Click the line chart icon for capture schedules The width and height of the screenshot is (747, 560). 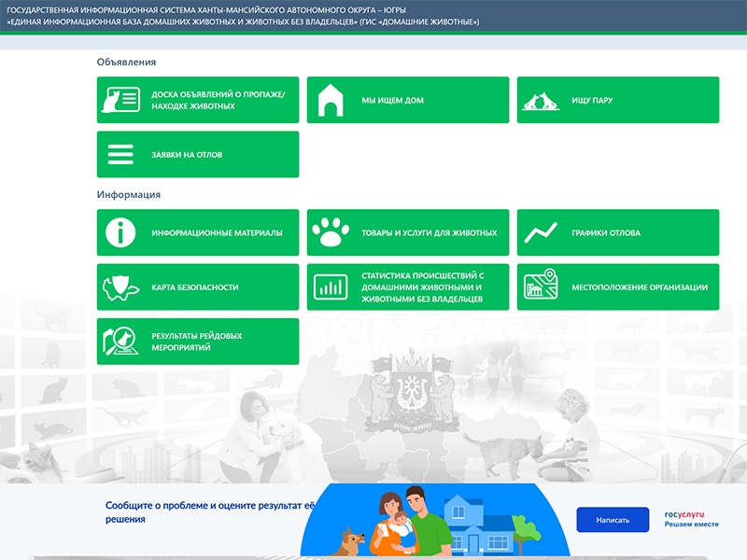(x=541, y=232)
